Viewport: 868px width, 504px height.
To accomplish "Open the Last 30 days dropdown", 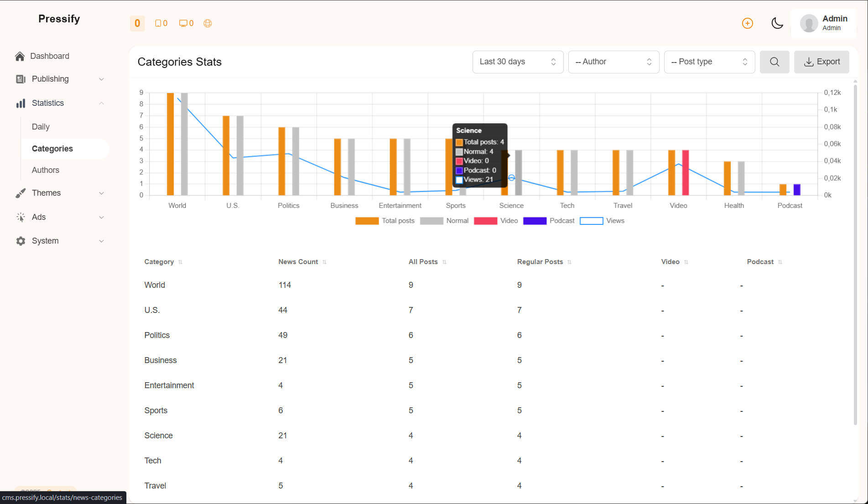I will [517, 62].
